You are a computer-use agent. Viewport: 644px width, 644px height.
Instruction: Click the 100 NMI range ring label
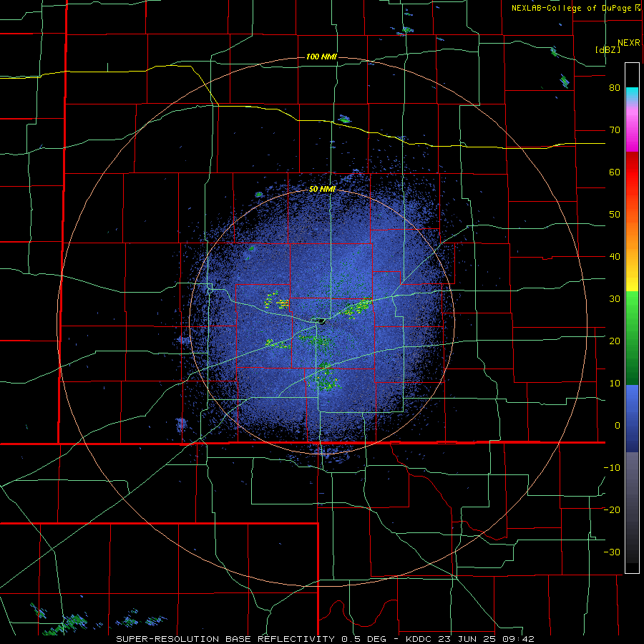coord(321,57)
